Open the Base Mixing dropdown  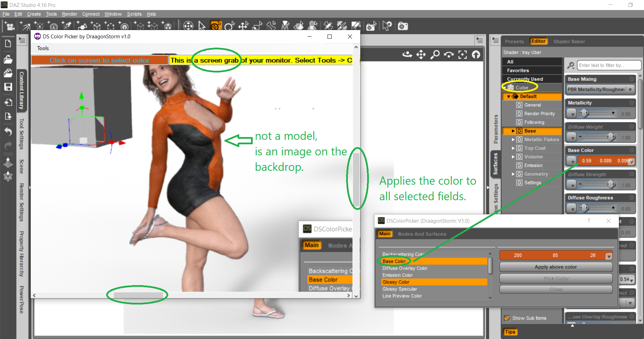click(601, 89)
